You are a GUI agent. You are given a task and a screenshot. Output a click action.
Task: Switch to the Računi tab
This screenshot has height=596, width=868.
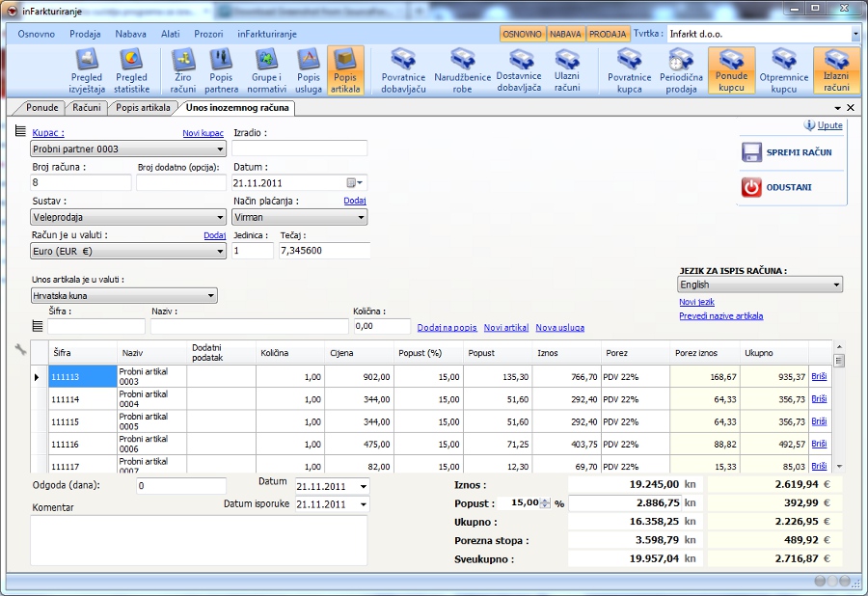pyautogui.click(x=87, y=107)
